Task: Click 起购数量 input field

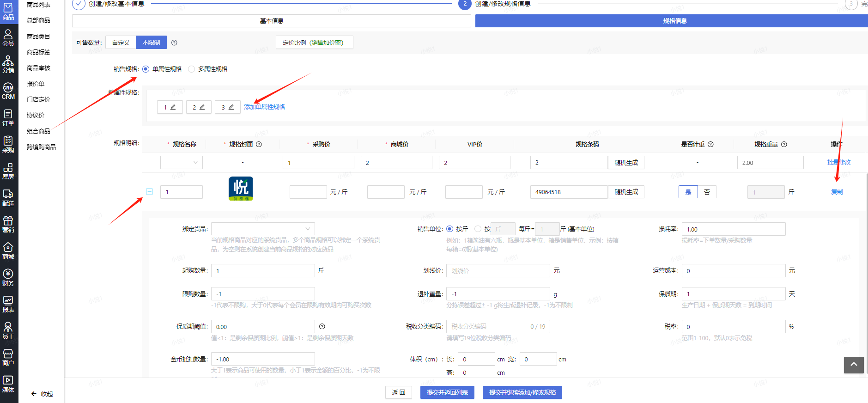Action: (263, 270)
